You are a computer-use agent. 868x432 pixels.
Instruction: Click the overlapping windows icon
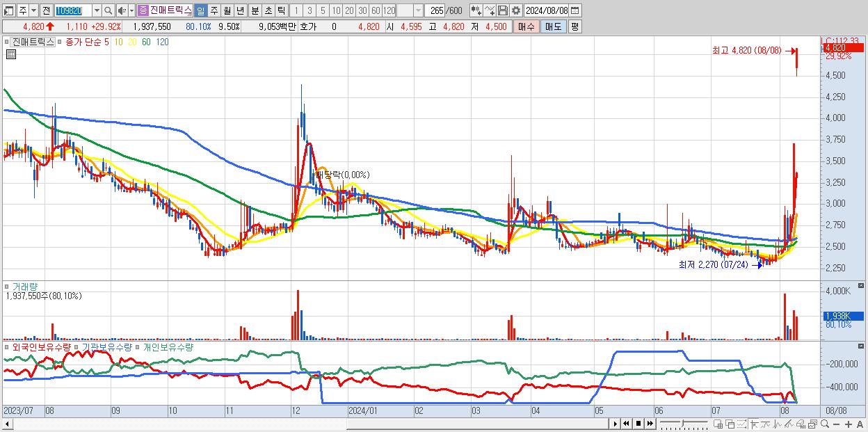point(730,424)
